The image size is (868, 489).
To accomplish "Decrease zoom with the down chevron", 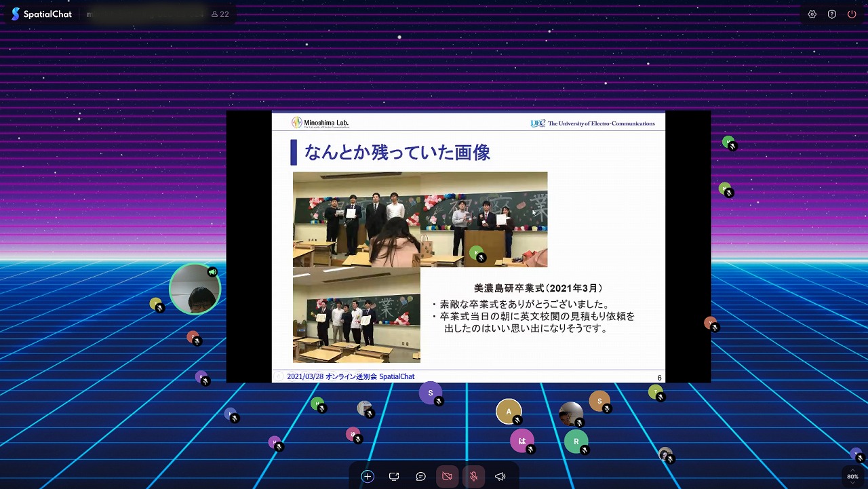I will click(852, 484).
